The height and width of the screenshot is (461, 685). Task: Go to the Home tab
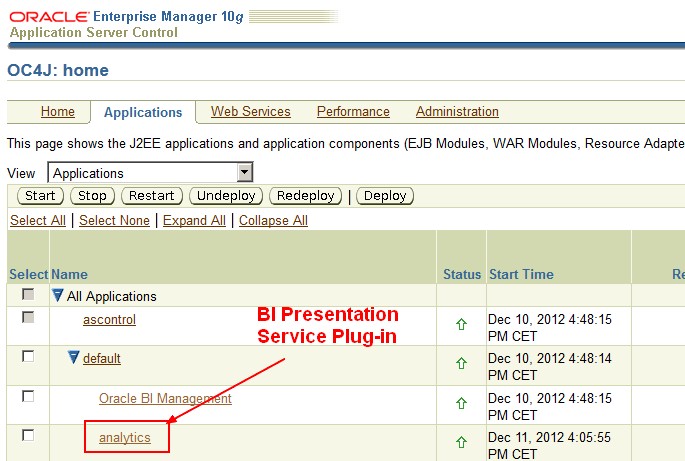pos(58,111)
